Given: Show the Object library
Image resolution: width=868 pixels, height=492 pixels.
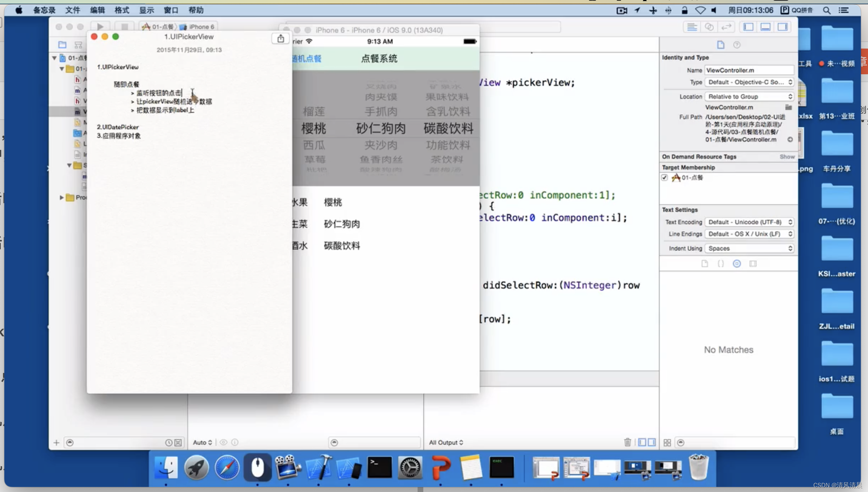Looking at the screenshot, I should click(x=737, y=263).
